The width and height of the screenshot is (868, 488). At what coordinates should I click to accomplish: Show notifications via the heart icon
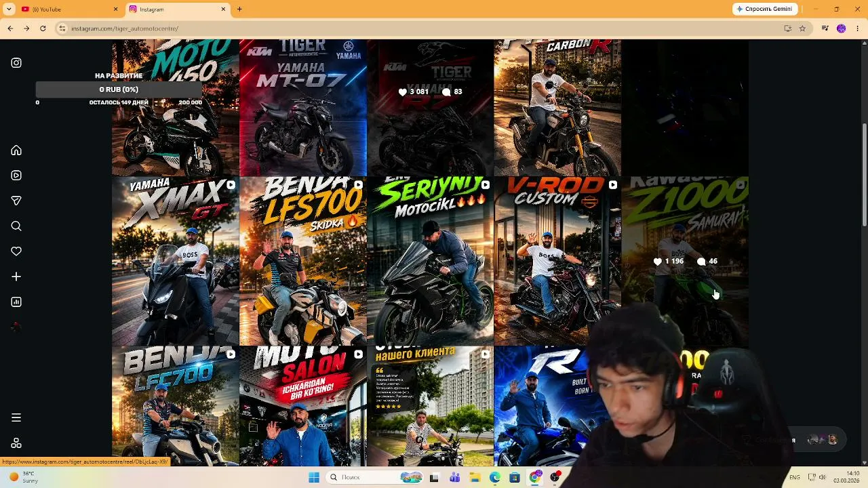coord(16,251)
